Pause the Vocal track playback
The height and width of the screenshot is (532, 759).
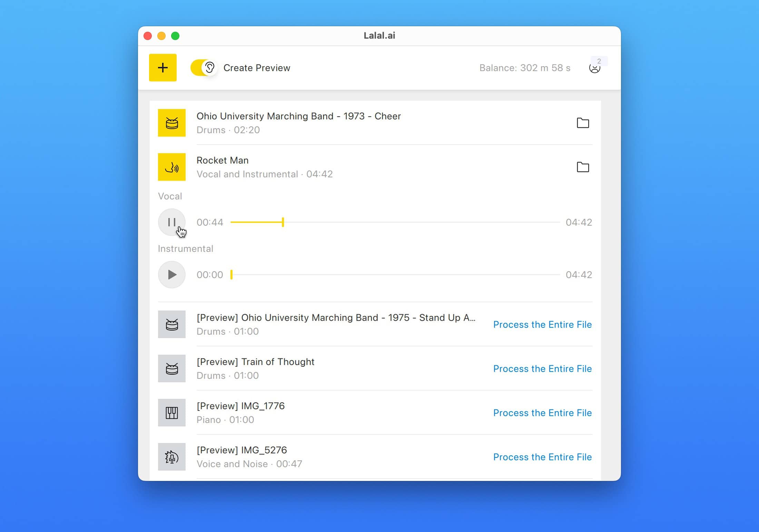[x=171, y=222]
